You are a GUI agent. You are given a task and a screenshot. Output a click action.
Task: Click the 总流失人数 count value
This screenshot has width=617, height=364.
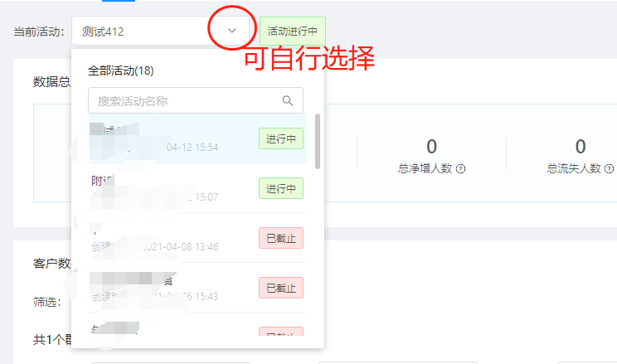(x=581, y=147)
